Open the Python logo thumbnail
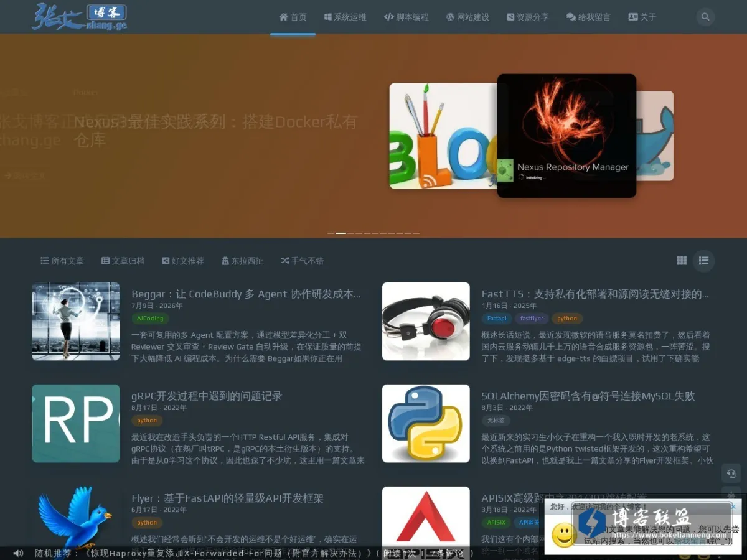The height and width of the screenshot is (560, 747). [x=426, y=424]
